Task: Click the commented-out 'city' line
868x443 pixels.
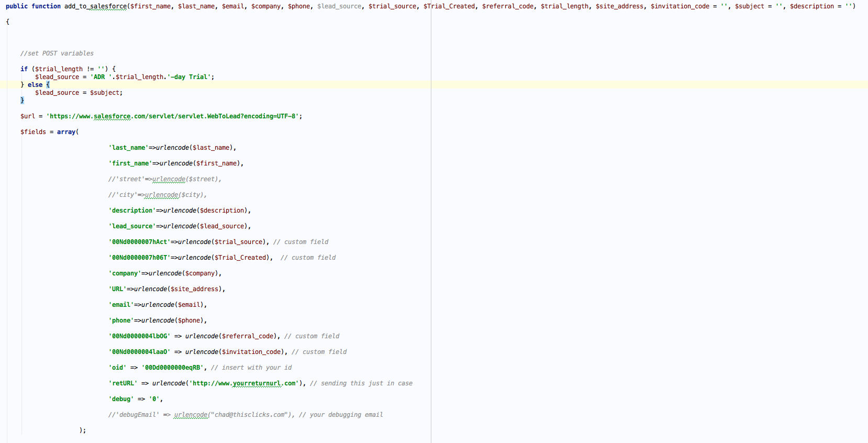Action: [158, 195]
